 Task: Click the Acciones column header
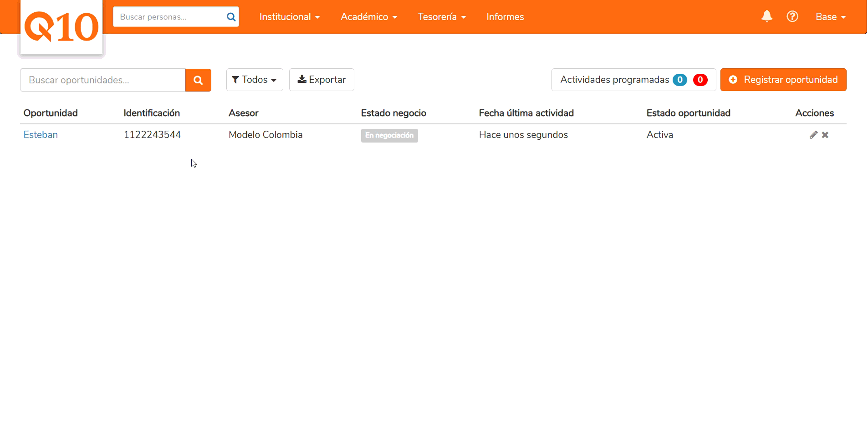tap(814, 113)
